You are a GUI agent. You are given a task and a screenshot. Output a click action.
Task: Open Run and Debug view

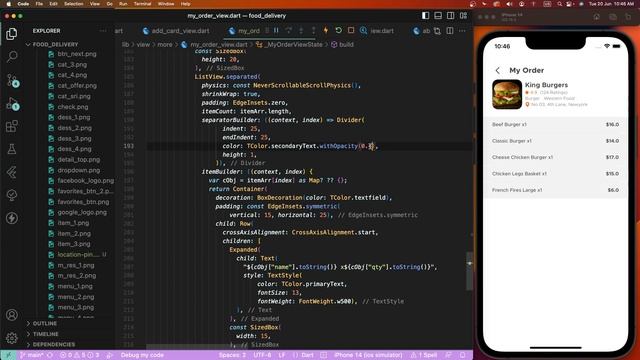point(12,104)
